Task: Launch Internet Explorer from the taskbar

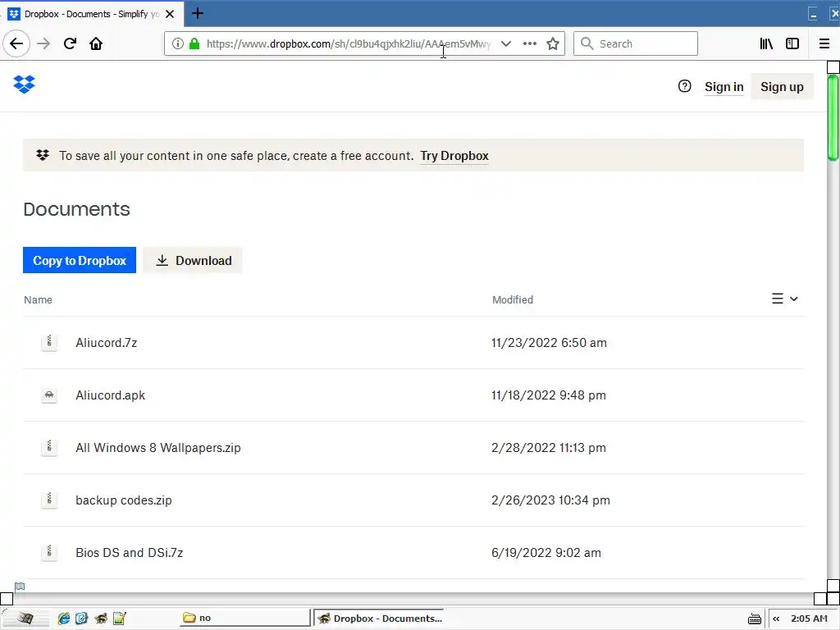Action: coord(64,619)
